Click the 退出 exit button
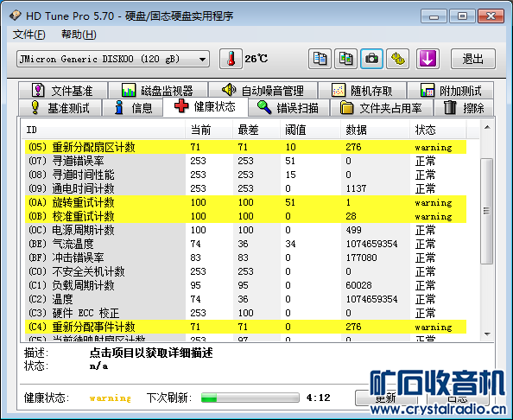Viewport: 513px width, 420px height. tap(473, 59)
